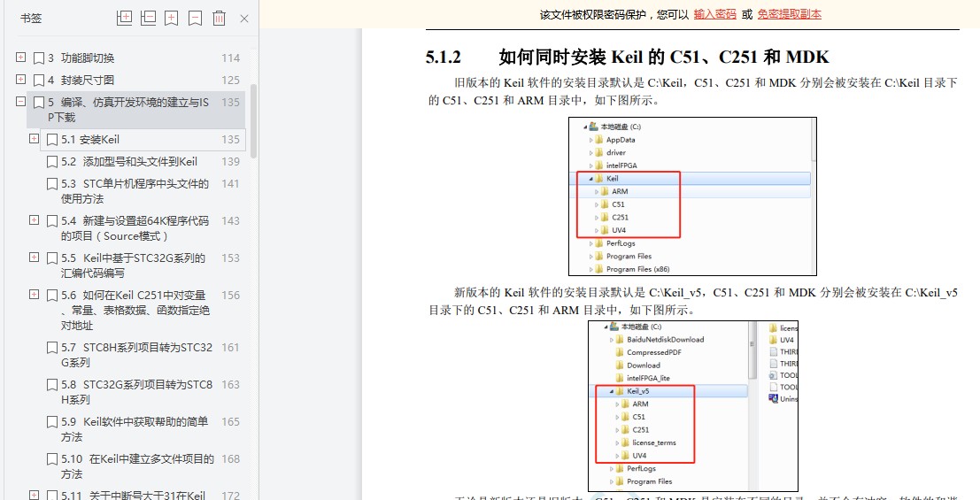
Task: Collapse bookmark 5 编译、仿真开发环境的建立与ISP下载
Action: [20, 101]
